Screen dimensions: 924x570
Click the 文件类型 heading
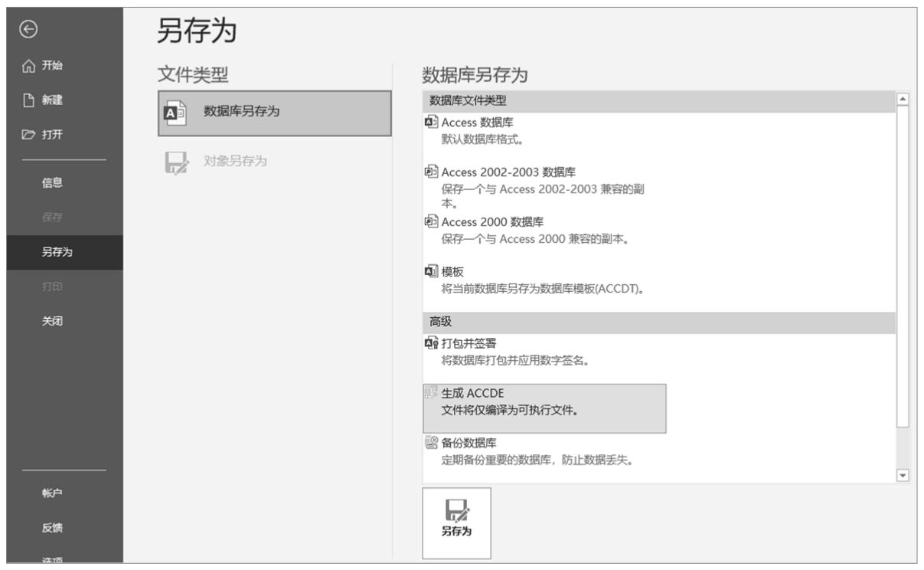click(x=193, y=74)
